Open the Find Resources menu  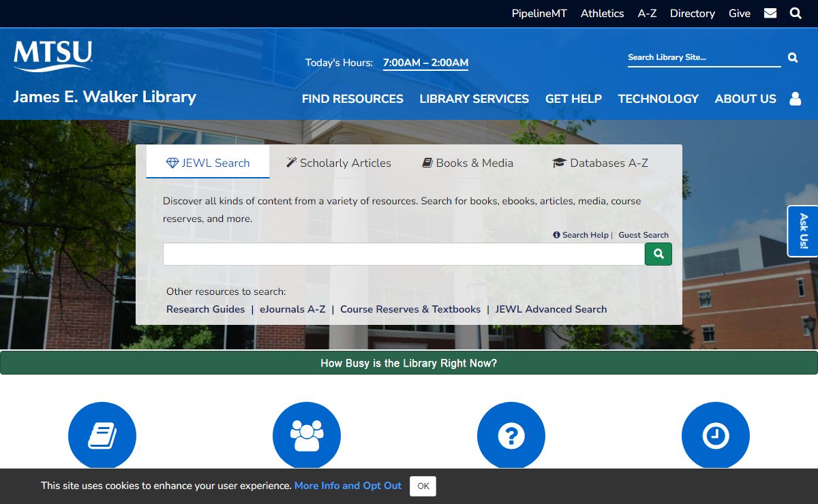[x=352, y=99]
